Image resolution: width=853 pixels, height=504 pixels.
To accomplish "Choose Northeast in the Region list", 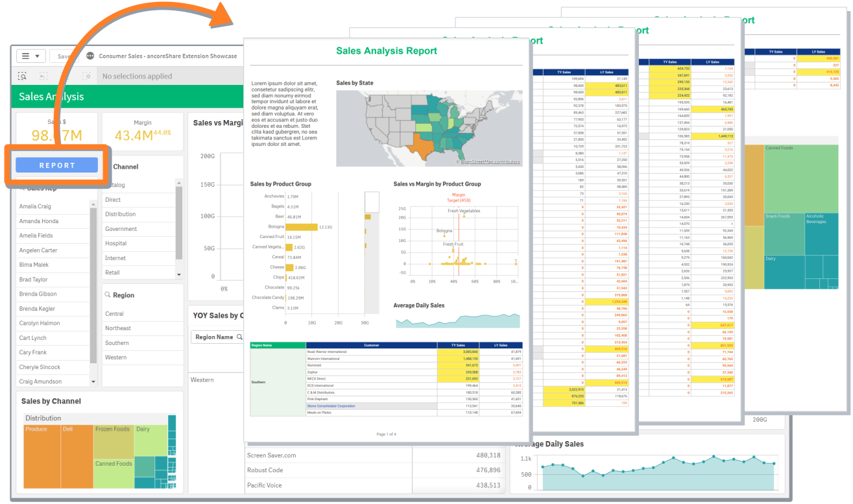I will tap(142, 328).
